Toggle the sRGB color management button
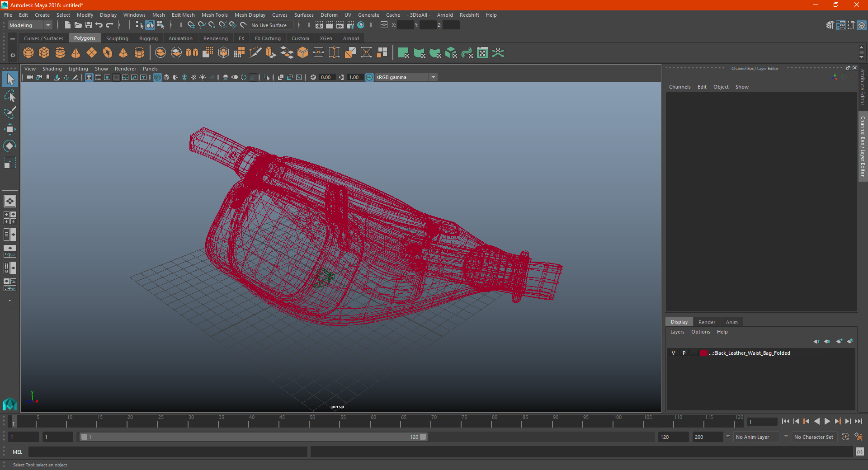The width and height of the screenshot is (868, 470). [x=370, y=77]
